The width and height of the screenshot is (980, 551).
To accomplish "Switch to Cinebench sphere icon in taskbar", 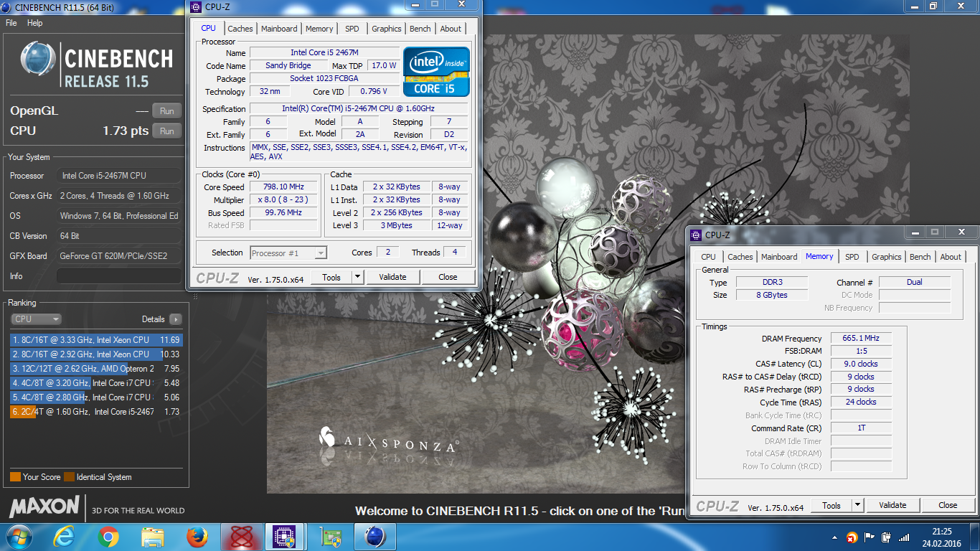I will pyautogui.click(x=374, y=537).
